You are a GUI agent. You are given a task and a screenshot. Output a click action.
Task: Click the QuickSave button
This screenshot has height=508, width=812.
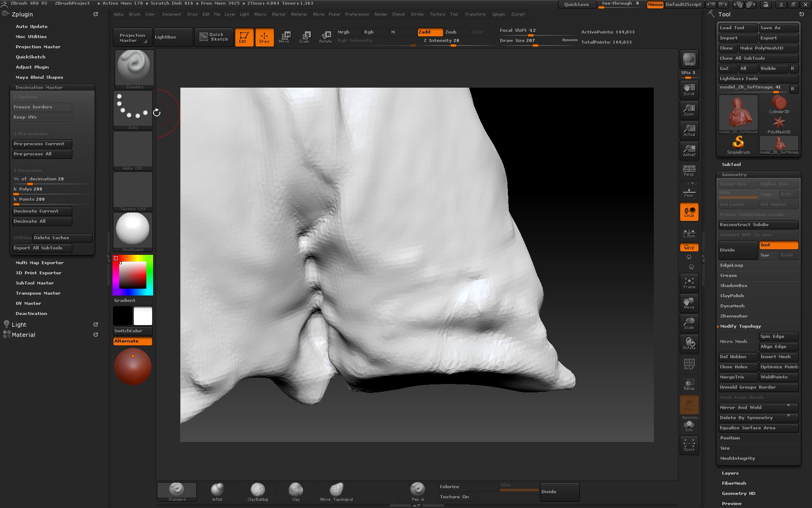(x=576, y=5)
